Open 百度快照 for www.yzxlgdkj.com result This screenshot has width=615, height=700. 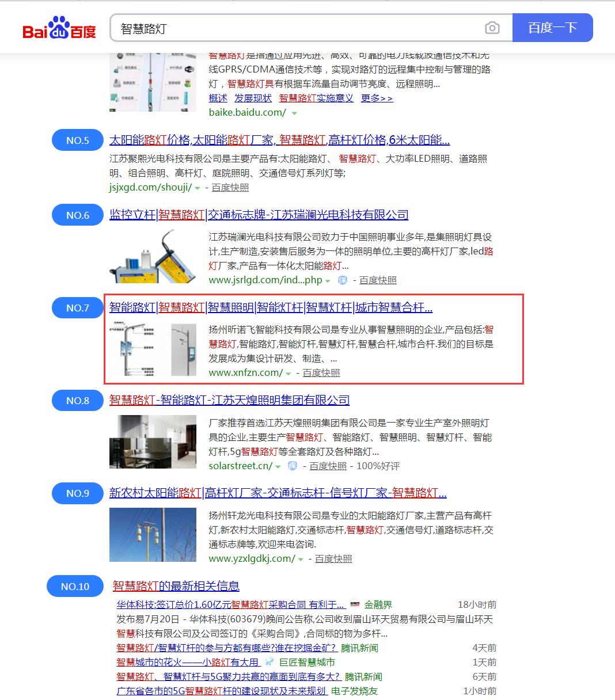click(333, 558)
